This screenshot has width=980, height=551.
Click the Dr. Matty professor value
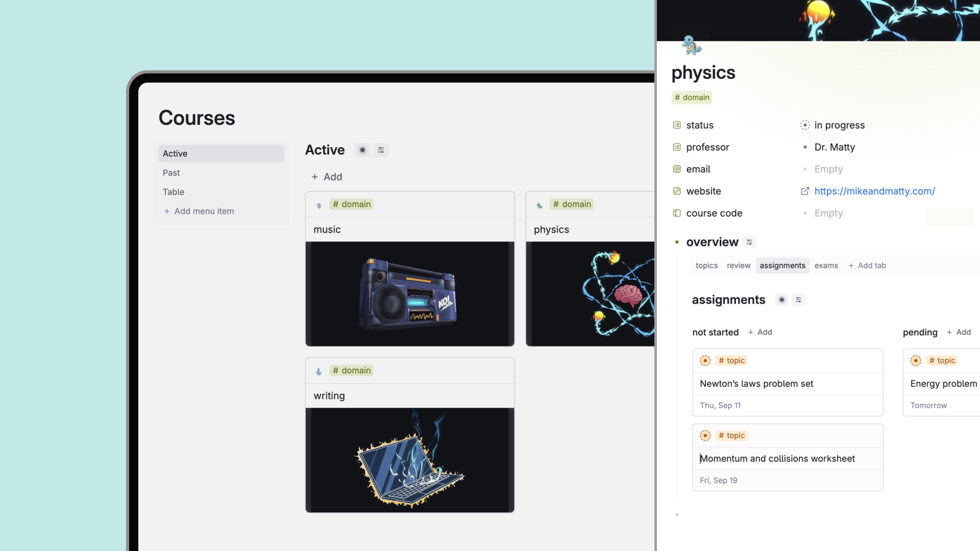(x=835, y=147)
